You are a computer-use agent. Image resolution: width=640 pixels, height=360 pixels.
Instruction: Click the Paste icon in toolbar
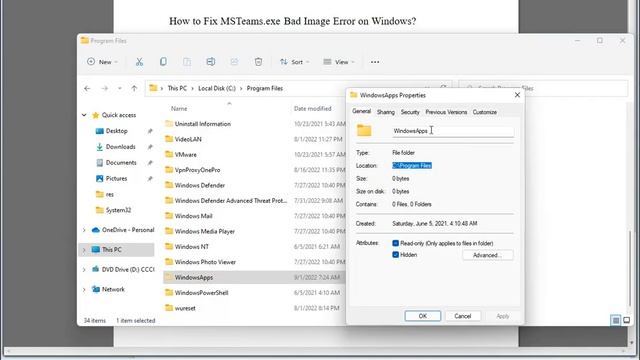click(187, 62)
